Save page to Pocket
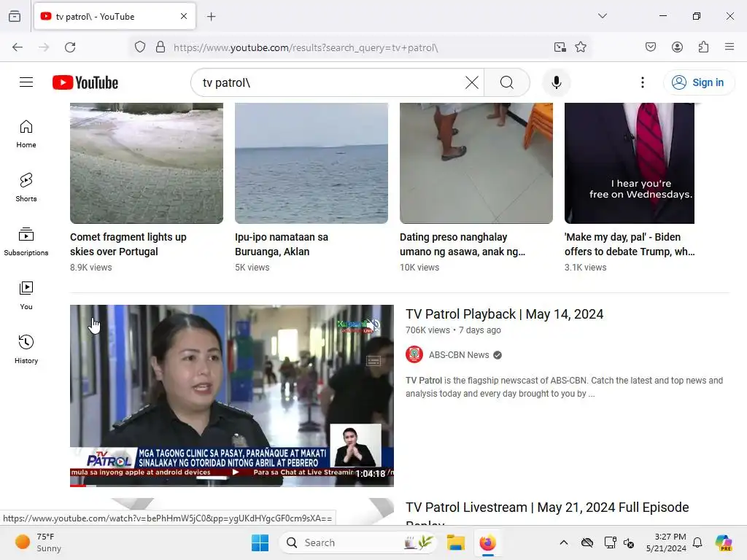Viewport: 747px width, 560px height. pos(650,47)
